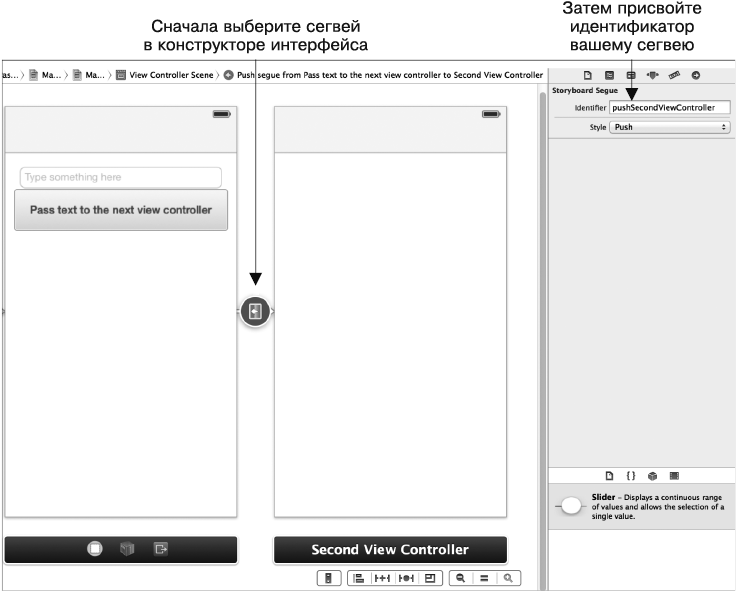Image resolution: width=736 pixels, height=592 pixels.
Task: Click Pass text to next view controller button
Action: pyautogui.click(x=121, y=211)
